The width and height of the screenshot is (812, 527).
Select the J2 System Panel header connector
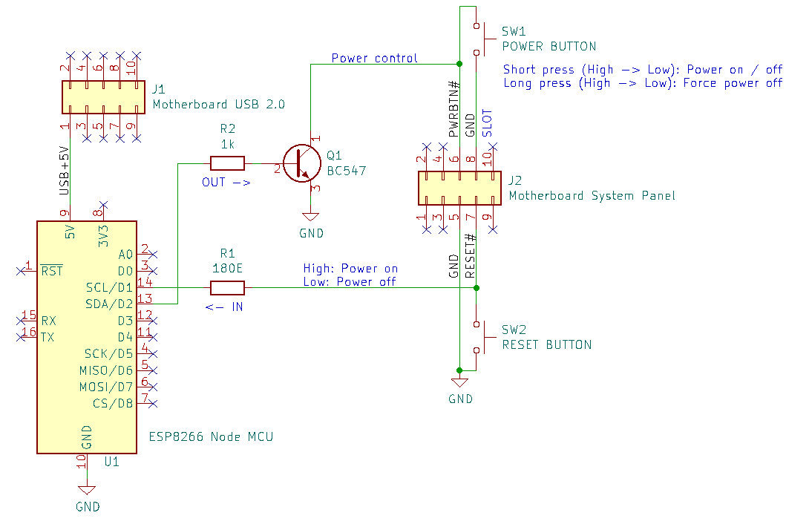(x=460, y=188)
